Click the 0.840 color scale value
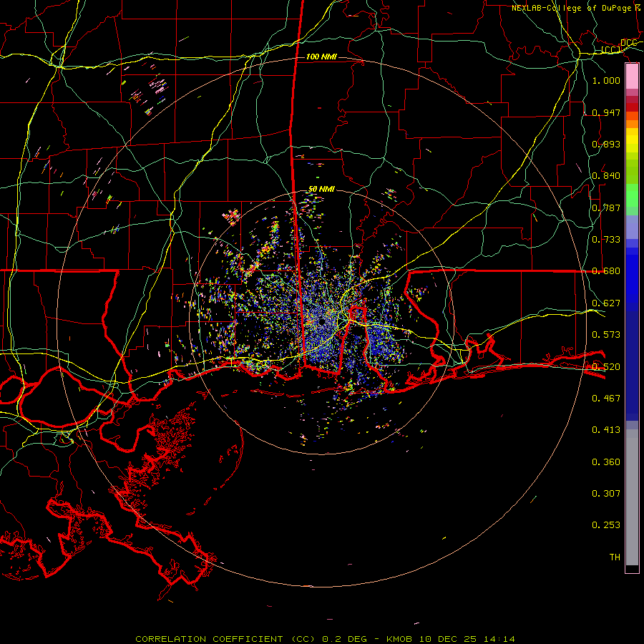Image resolution: width=644 pixels, height=644 pixels. 606,176
